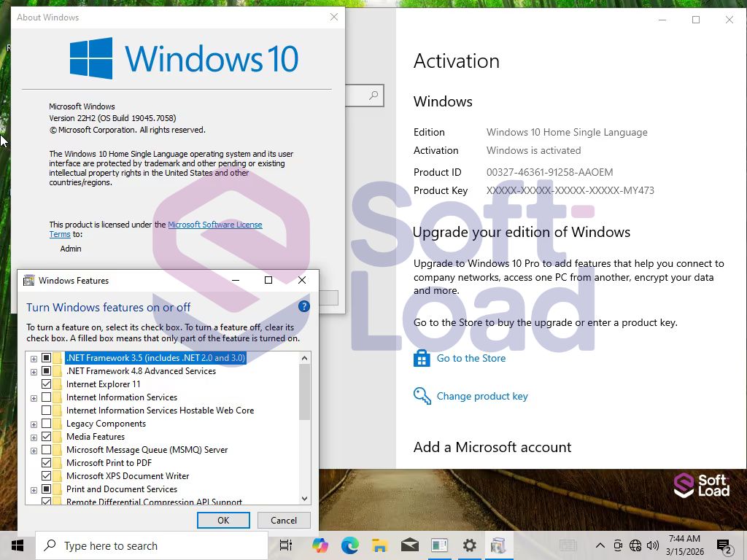Open the Action Center notifications icon
The image size is (747, 560).
(x=724, y=545)
